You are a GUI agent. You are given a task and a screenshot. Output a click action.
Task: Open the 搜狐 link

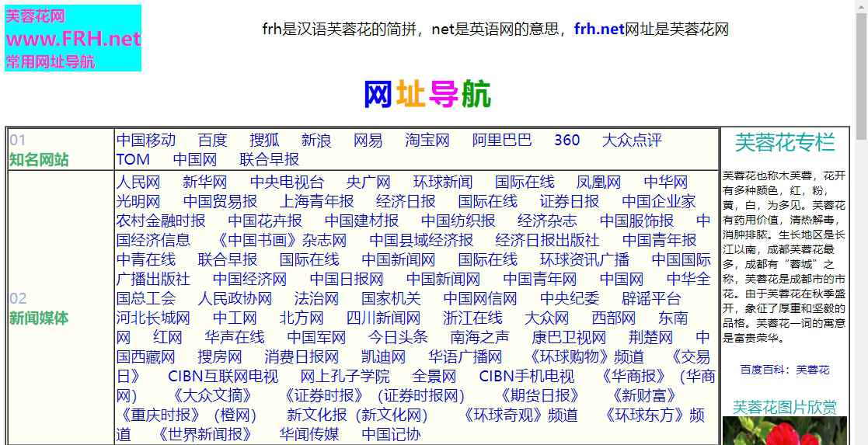(x=264, y=140)
